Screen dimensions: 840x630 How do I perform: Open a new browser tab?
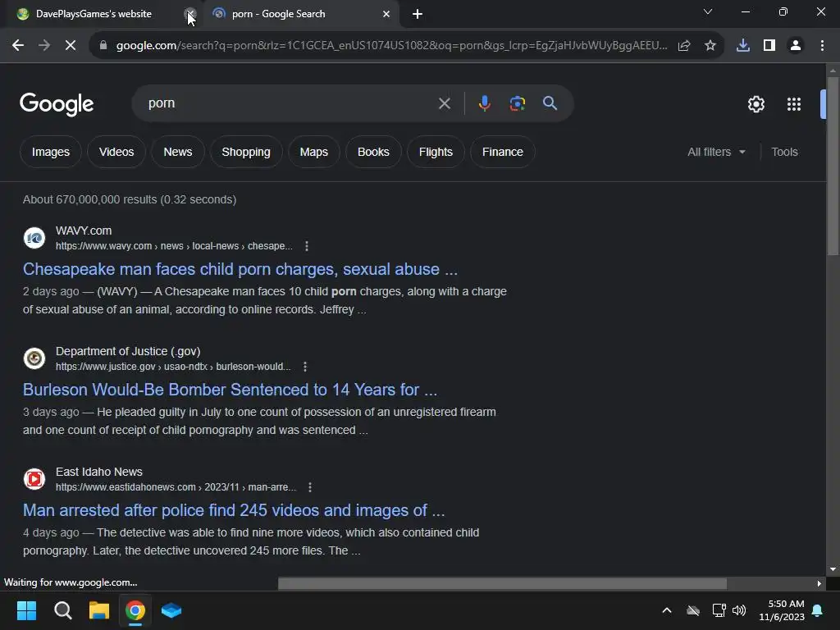coord(418,14)
